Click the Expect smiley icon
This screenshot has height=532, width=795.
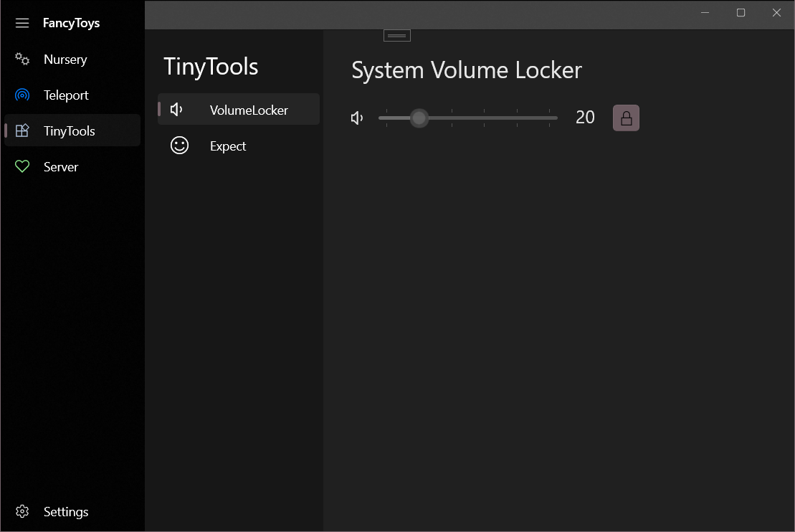[x=179, y=145]
